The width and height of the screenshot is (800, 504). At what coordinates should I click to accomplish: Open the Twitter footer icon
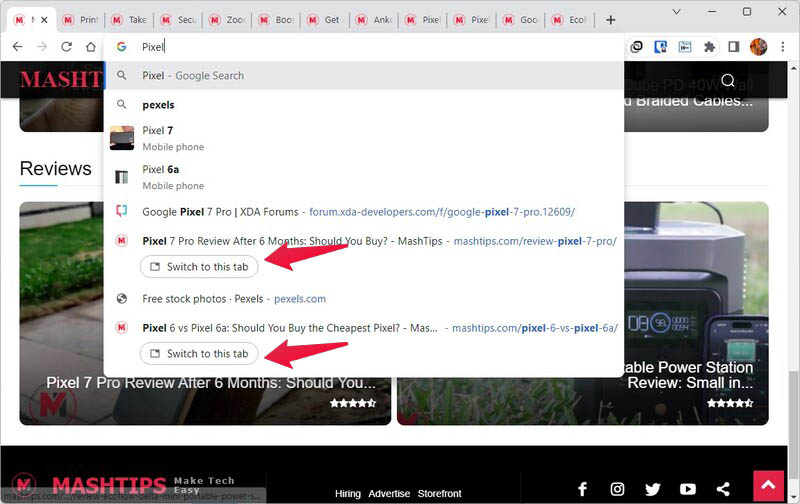(653, 489)
